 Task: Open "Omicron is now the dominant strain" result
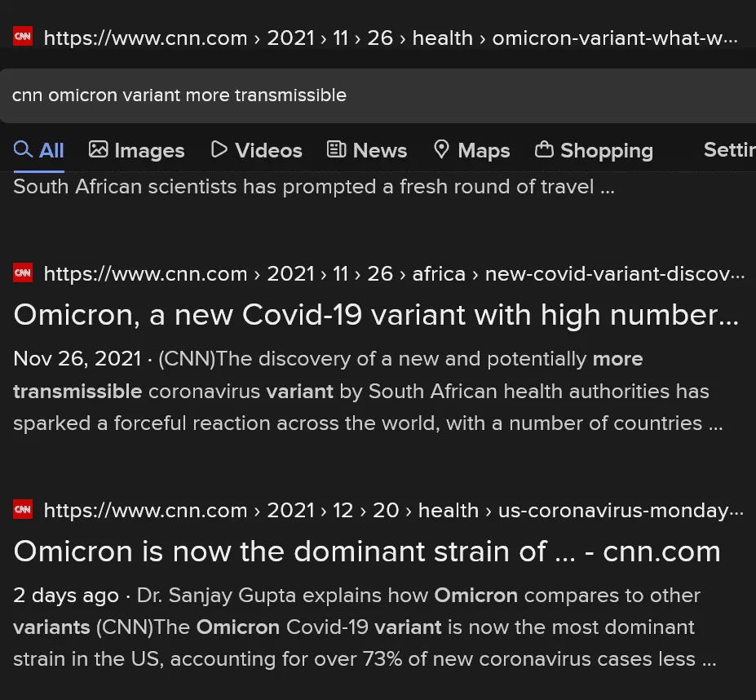pos(367,552)
